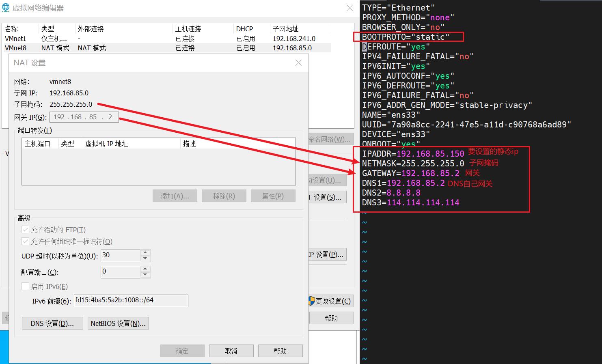This screenshot has width=602, height=364.
Task: Click DEVICE="ens33" line in terminal
Action: (396, 134)
